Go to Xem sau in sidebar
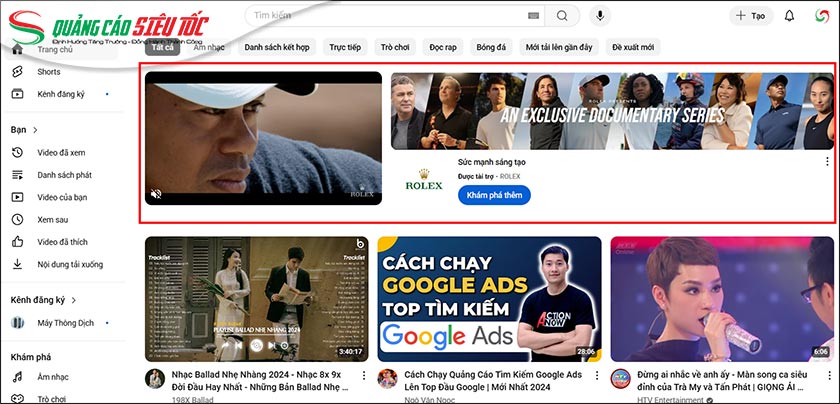 pos(52,220)
